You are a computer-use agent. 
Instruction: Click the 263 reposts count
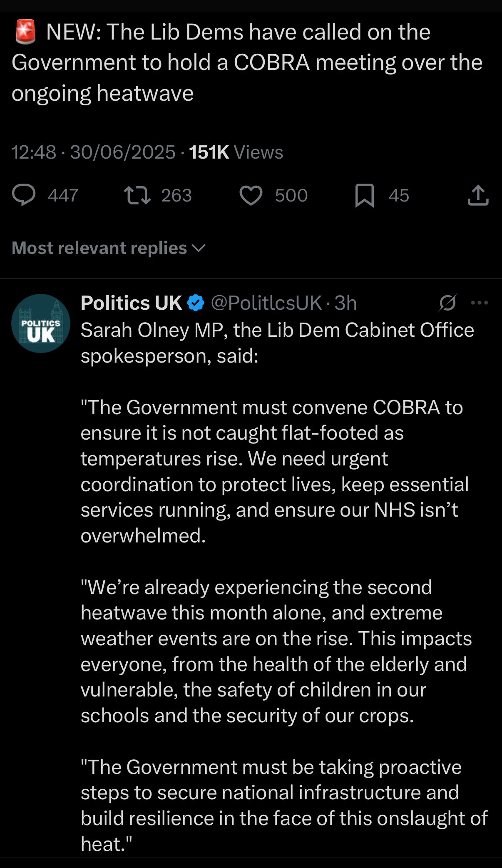click(176, 196)
